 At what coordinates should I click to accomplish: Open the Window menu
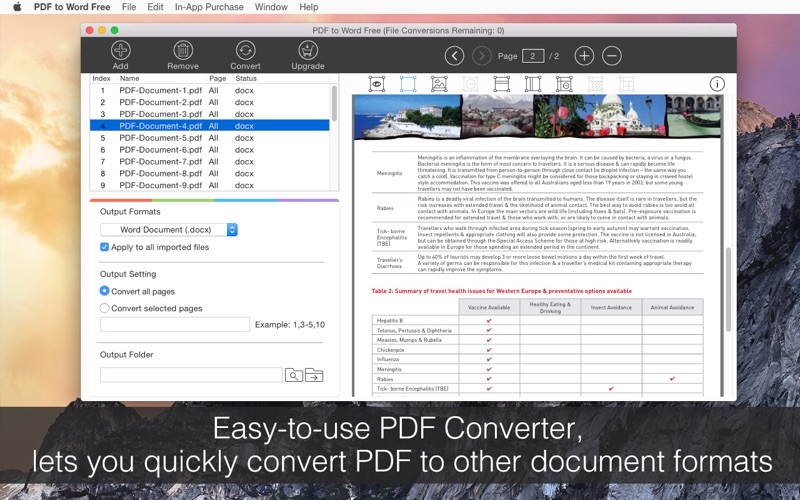271,7
